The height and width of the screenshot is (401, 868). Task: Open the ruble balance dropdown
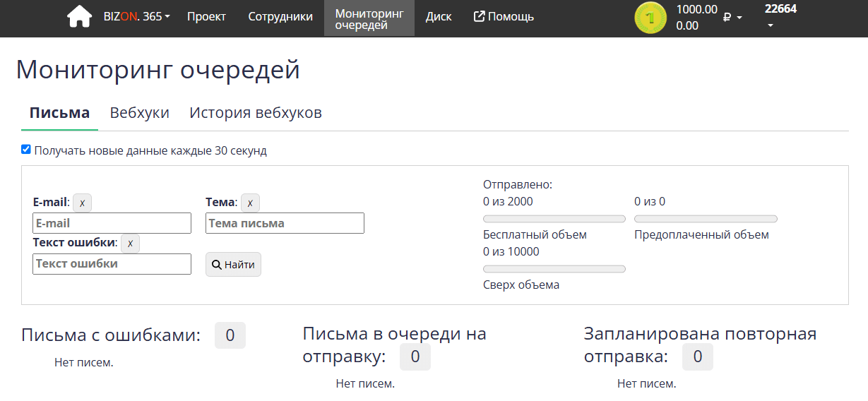click(732, 17)
